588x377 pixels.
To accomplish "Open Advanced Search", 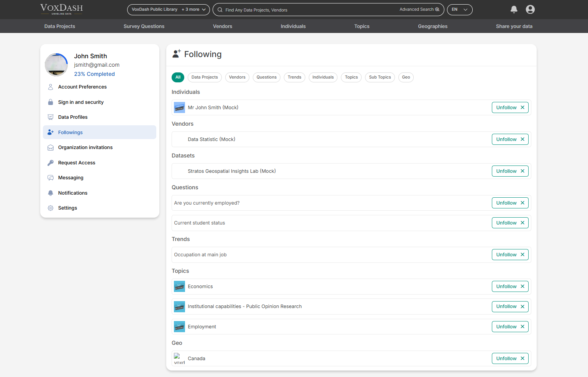I will tap(419, 10).
